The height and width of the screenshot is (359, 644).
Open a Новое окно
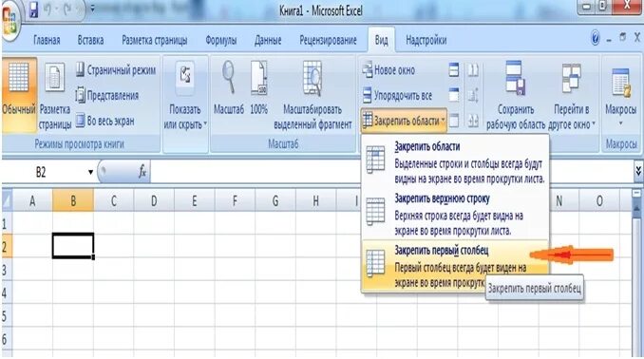[388, 70]
